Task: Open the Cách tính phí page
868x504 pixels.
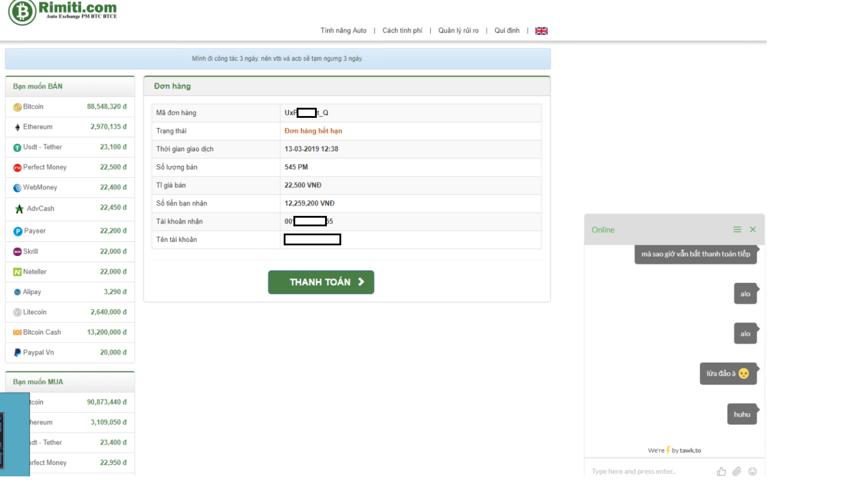Action: click(x=402, y=31)
